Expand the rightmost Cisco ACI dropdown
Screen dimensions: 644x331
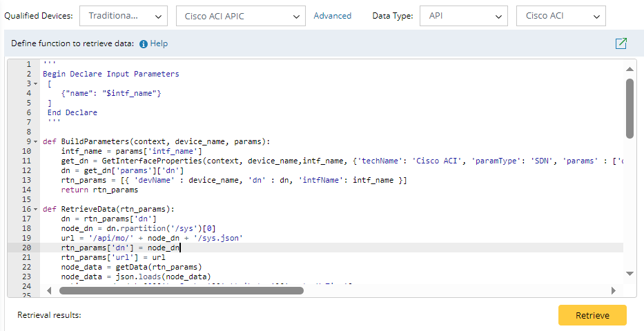pyautogui.click(x=560, y=15)
